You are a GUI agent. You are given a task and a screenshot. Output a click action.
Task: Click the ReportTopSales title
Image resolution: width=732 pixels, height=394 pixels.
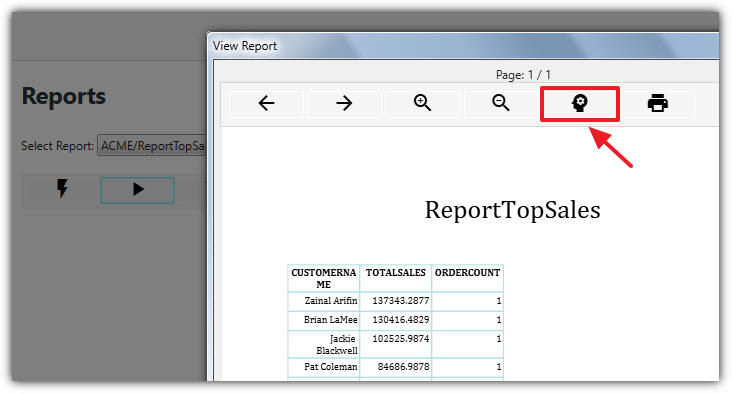(x=512, y=210)
